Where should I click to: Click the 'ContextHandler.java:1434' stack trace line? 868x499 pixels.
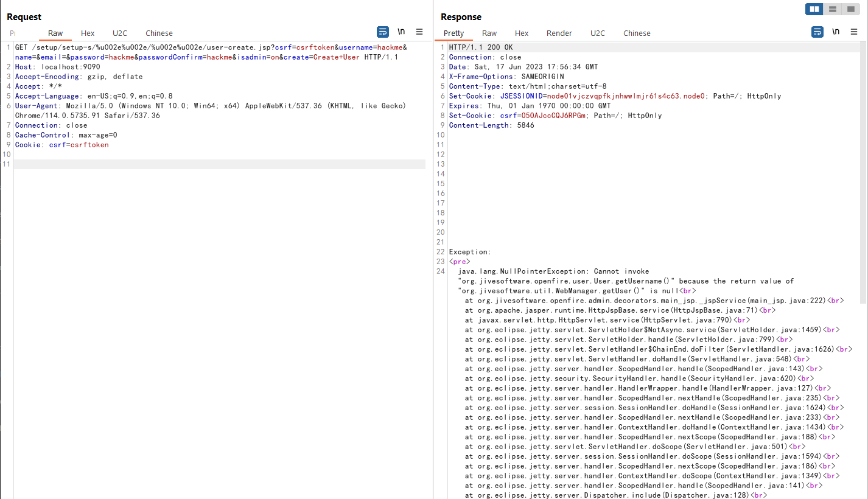click(x=654, y=427)
